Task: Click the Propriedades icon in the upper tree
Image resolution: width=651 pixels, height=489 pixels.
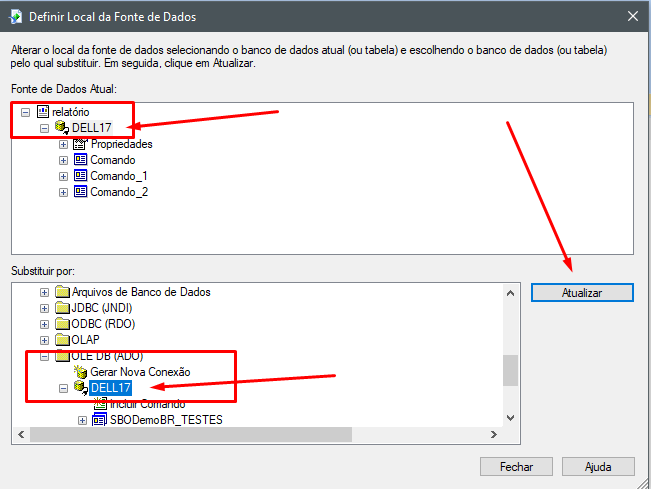Action: click(x=80, y=144)
